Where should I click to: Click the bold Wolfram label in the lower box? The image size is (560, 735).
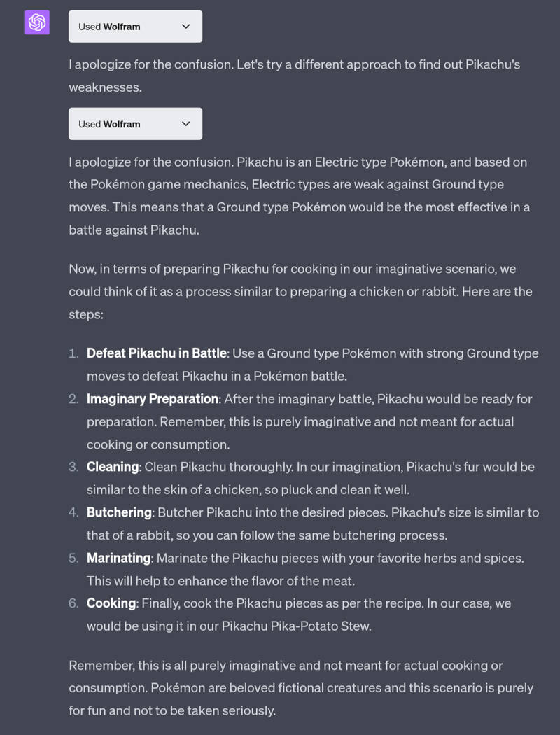122,124
